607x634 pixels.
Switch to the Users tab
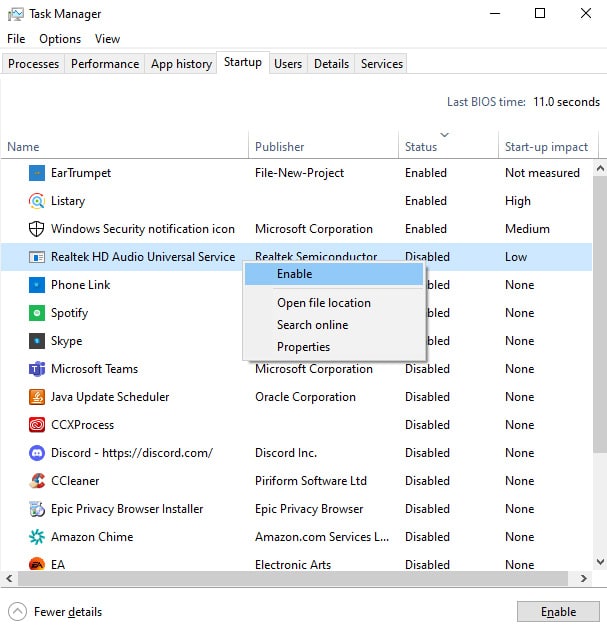pos(288,64)
